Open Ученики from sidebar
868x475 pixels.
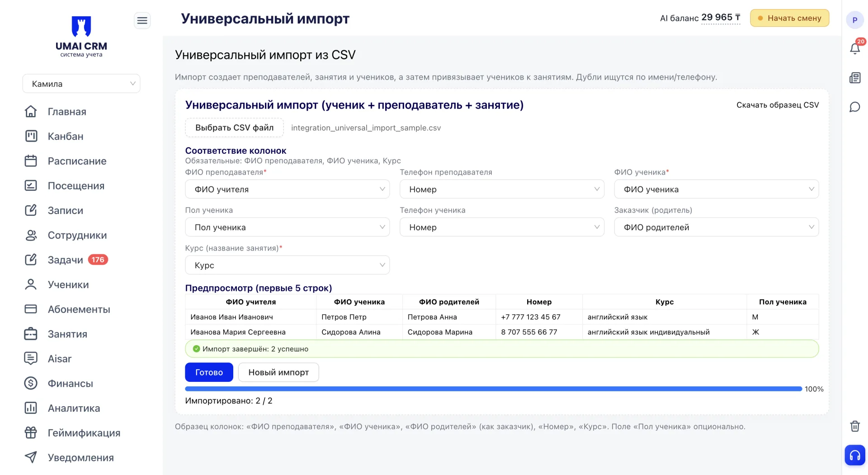click(68, 285)
